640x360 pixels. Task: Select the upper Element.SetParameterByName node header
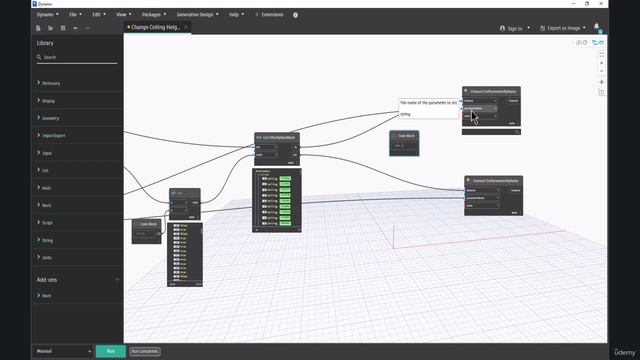[491, 91]
